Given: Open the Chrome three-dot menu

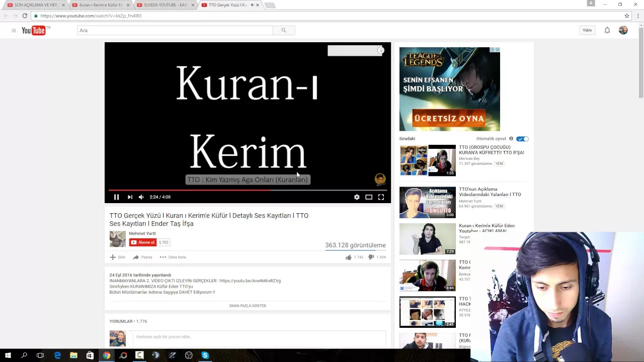Looking at the screenshot, I should (x=638, y=16).
